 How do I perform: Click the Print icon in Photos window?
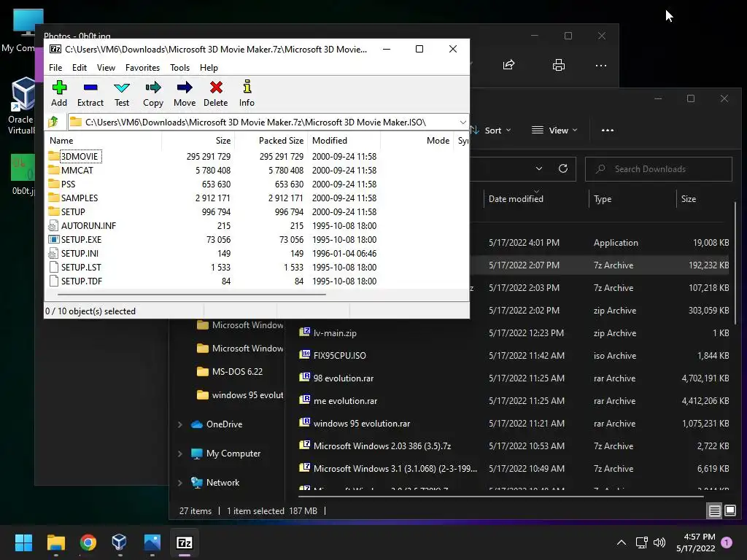click(x=558, y=65)
